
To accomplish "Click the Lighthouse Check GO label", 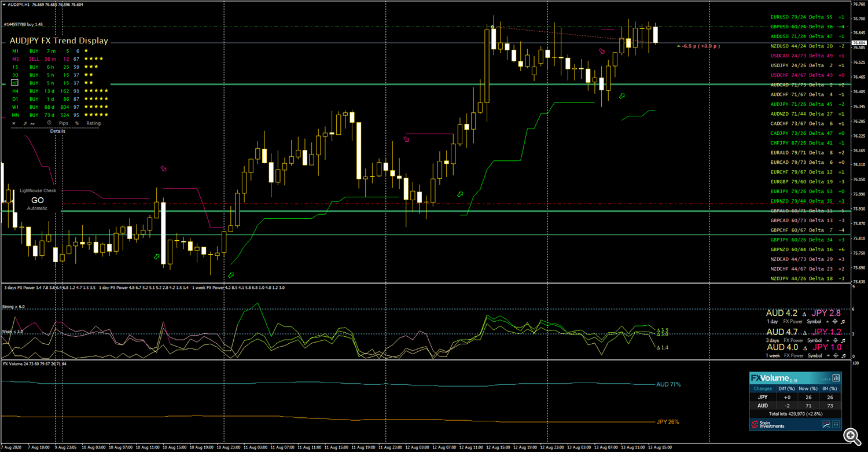I will tap(38, 199).
